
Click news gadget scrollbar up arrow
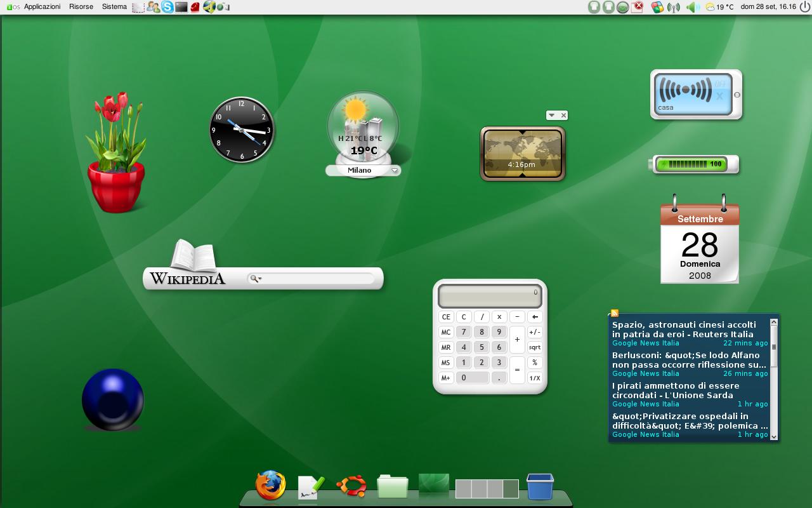coord(774,321)
